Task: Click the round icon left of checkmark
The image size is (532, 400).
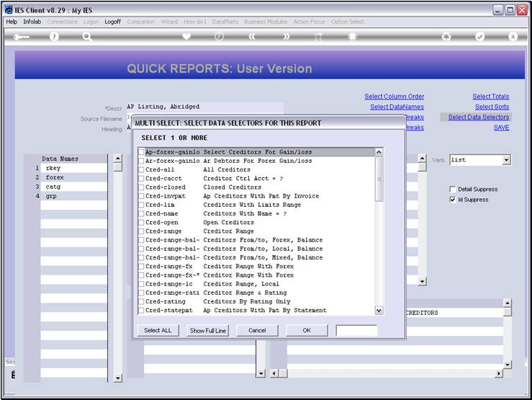Action: pyautogui.click(x=446, y=36)
